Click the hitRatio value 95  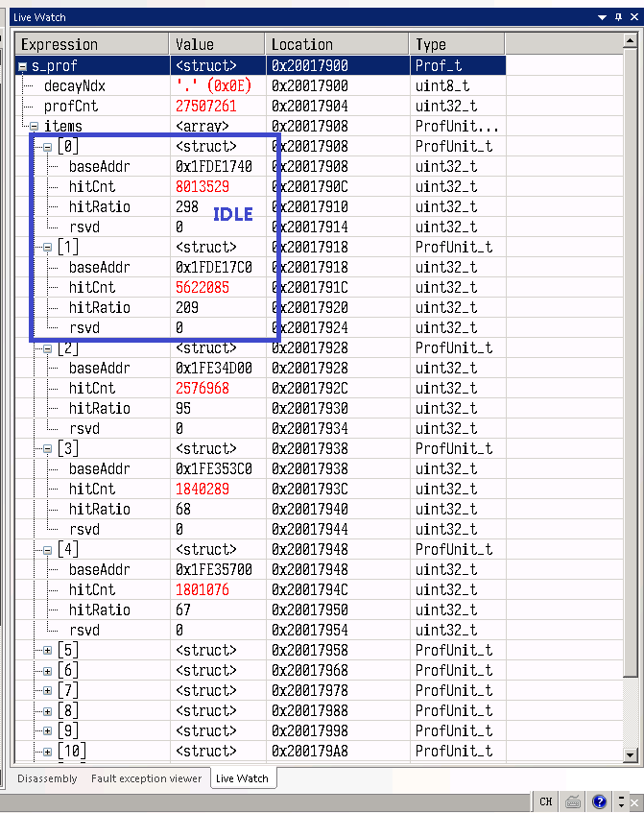183,409
